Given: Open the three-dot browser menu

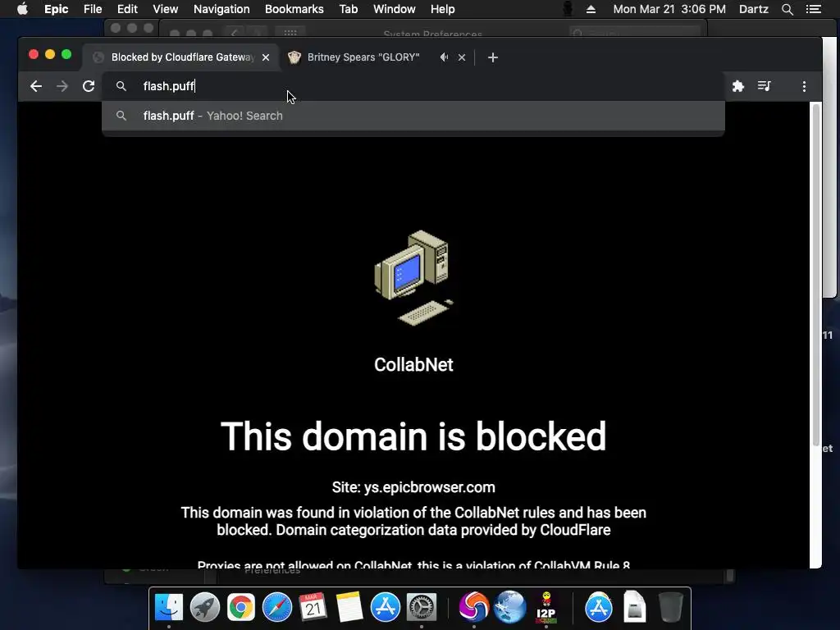Looking at the screenshot, I should 804,86.
